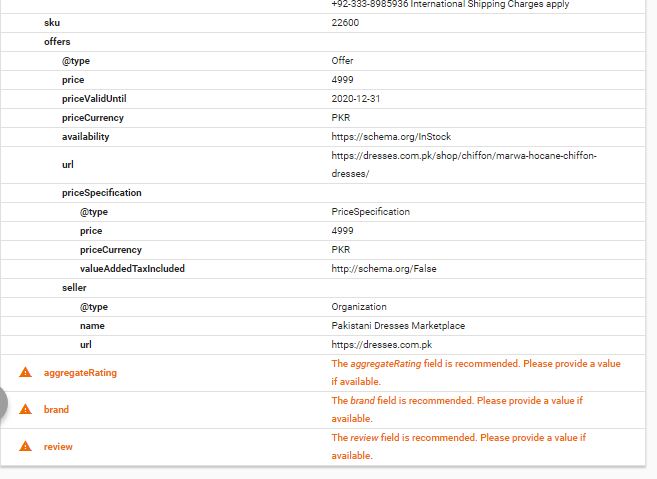The width and height of the screenshot is (657, 479).
Task: Click the Organization type value
Action: (x=359, y=307)
